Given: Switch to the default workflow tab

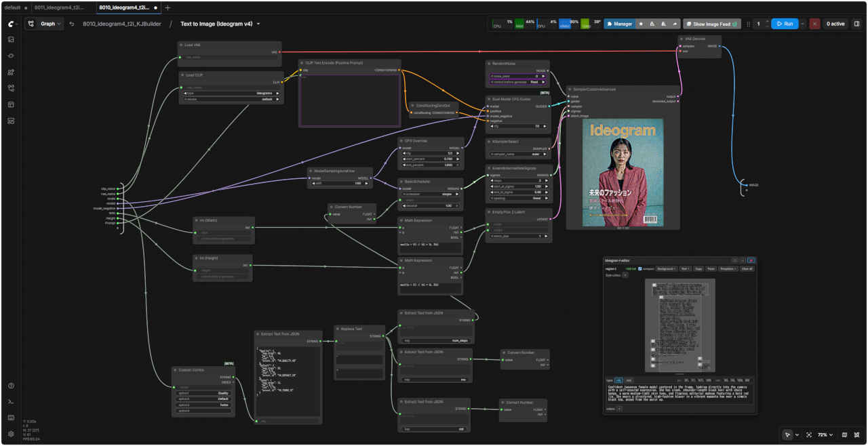Looking at the screenshot, I should click(x=15, y=7).
